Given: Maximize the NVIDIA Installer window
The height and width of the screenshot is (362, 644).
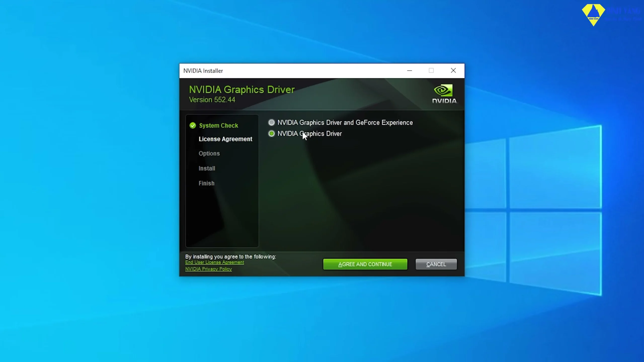Looking at the screenshot, I should pos(431,71).
